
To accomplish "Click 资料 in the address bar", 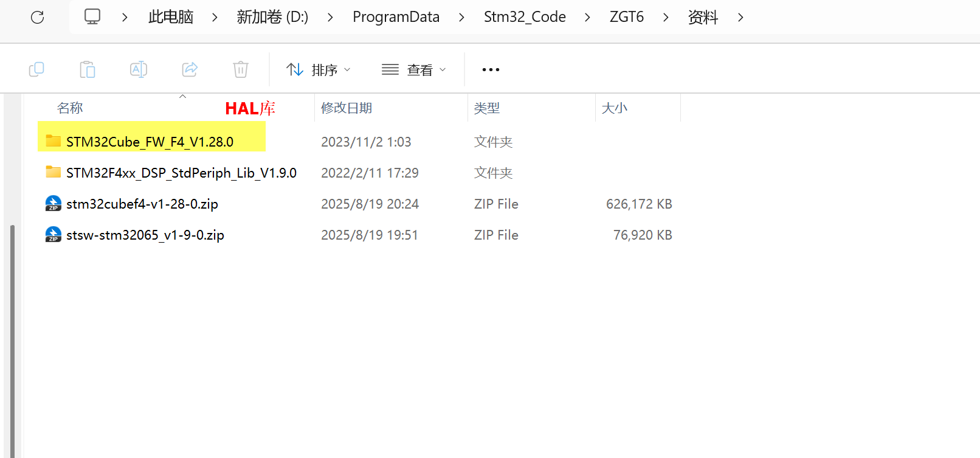I will tap(703, 17).
